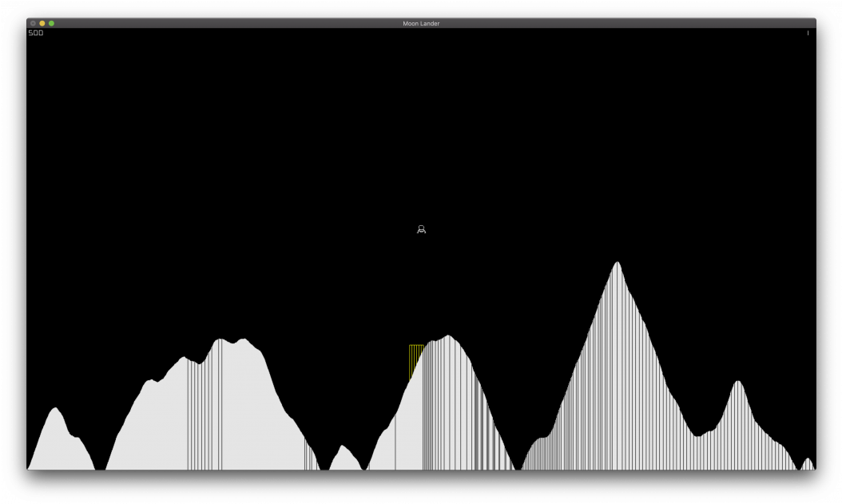Click the yellow striped landing zone marker
842x504 pixels.
tap(415, 360)
